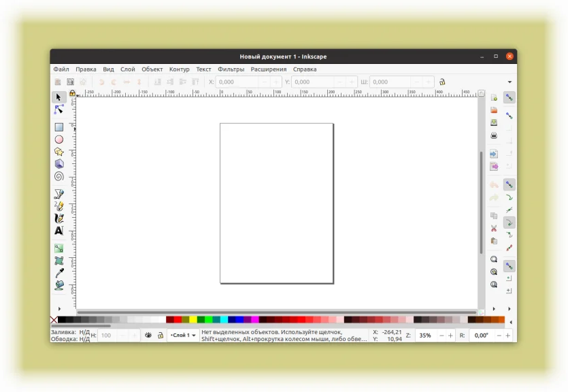Open an existing document folder icon
The image size is (568, 392).
494,110
